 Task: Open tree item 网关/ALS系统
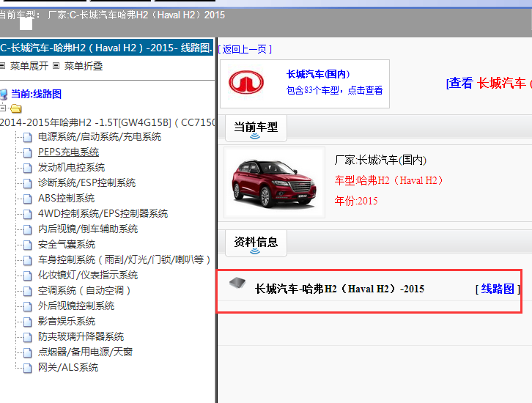coord(68,367)
